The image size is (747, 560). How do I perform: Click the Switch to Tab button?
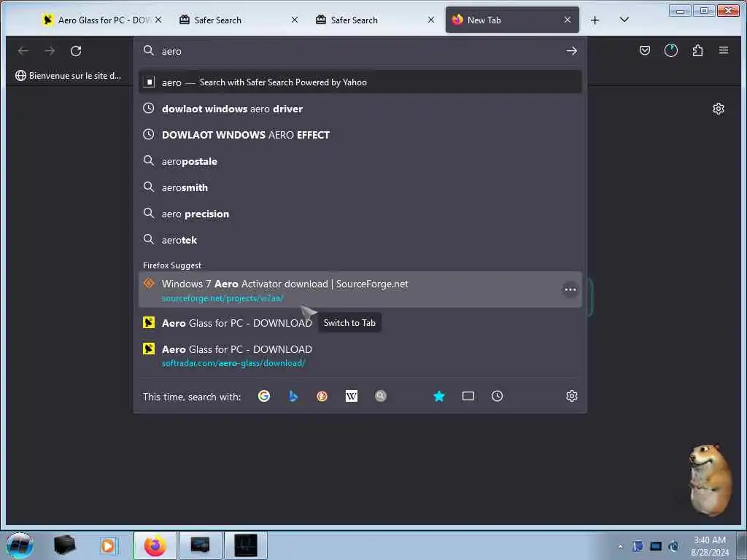(x=349, y=323)
